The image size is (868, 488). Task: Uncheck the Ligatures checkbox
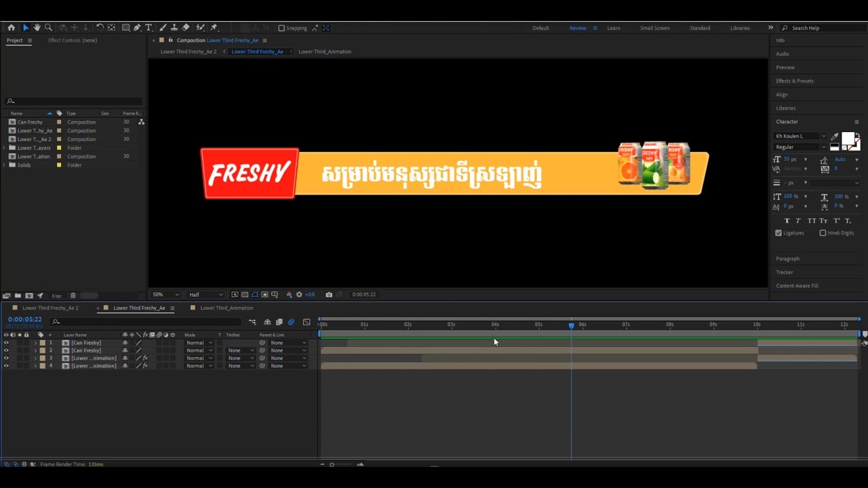click(x=778, y=233)
